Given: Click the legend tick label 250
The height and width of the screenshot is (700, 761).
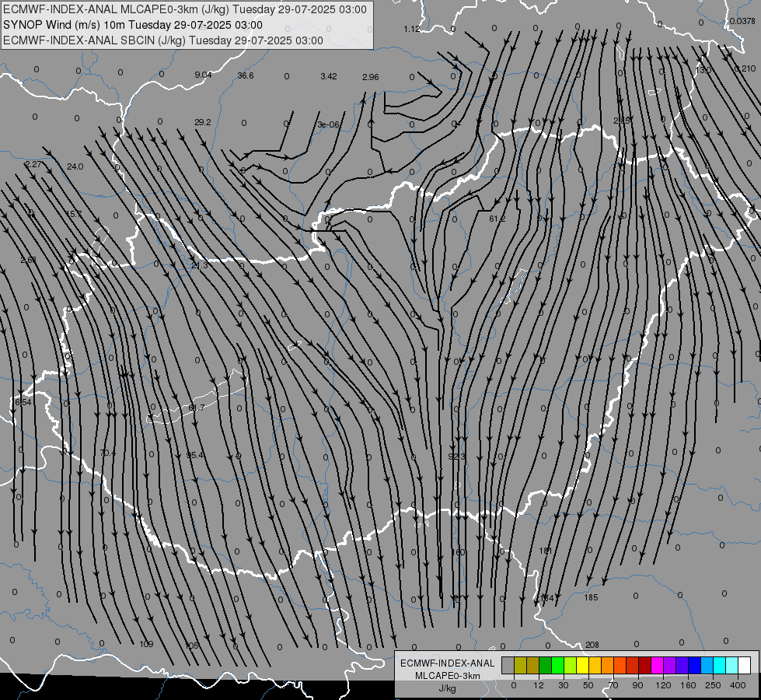Looking at the screenshot, I should (x=713, y=685).
